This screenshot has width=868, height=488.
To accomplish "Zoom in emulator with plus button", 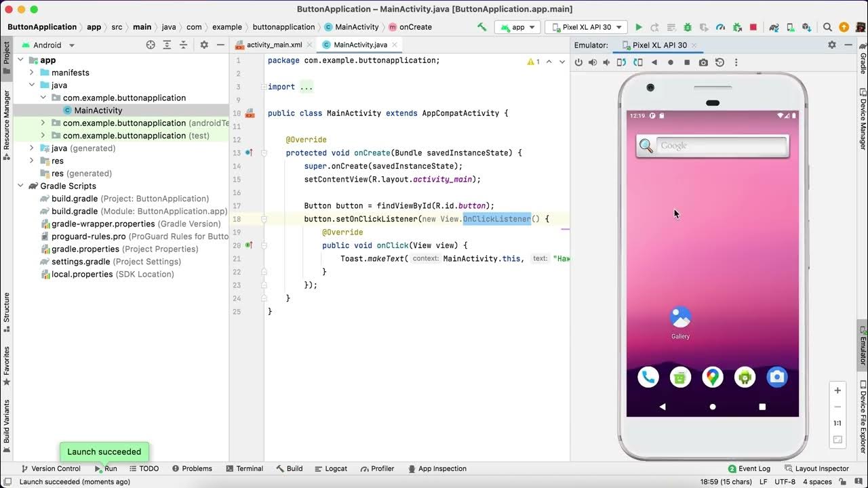I will 837,390.
